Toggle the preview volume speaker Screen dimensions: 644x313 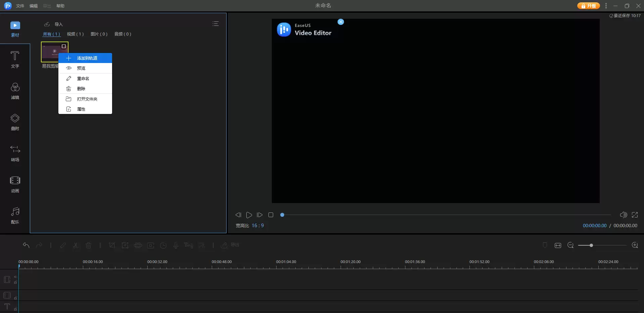[623, 215]
